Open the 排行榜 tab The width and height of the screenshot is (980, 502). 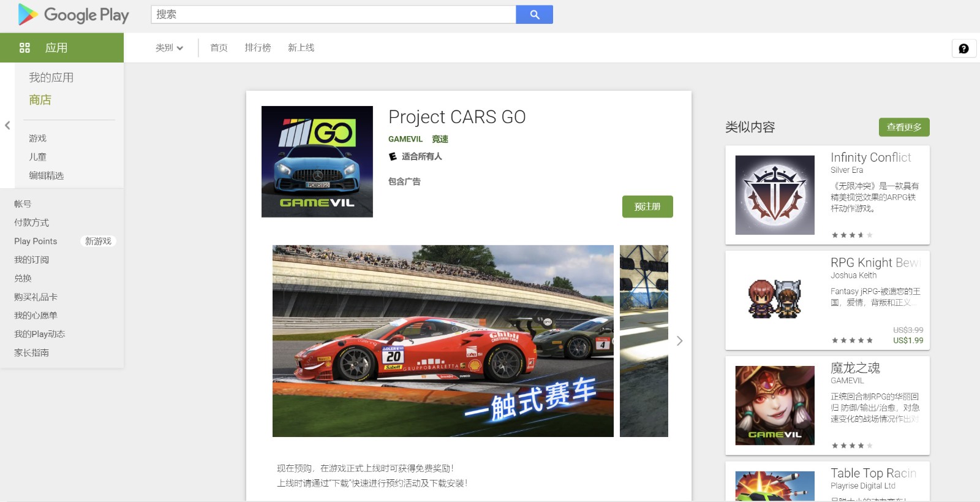258,48
